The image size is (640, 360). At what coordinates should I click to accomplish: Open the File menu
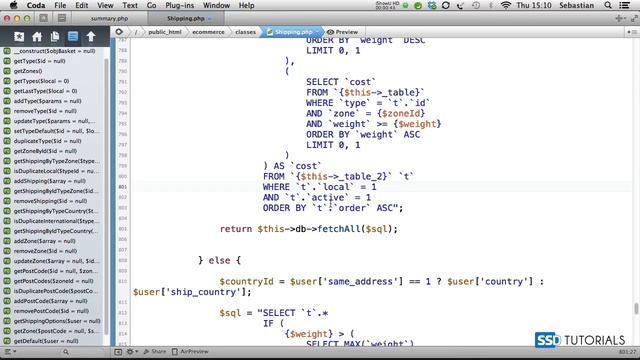coord(60,5)
